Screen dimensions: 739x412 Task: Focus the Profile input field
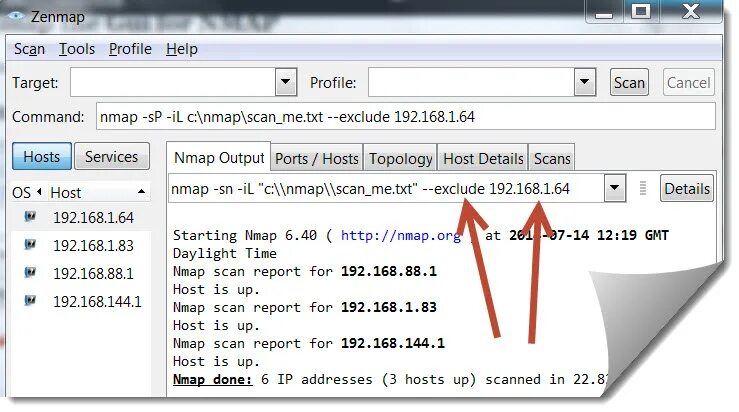coord(471,82)
